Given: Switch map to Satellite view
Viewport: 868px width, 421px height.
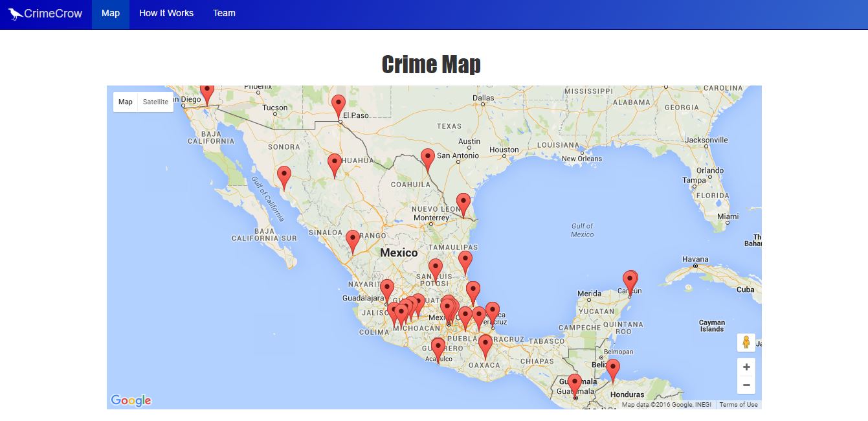Looking at the screenshot, I should (x=155, y=102).
